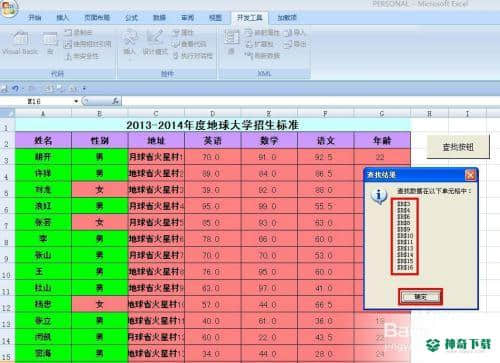Switch to the 页面布局 tab
500x363 pixels.
point(97,18)
